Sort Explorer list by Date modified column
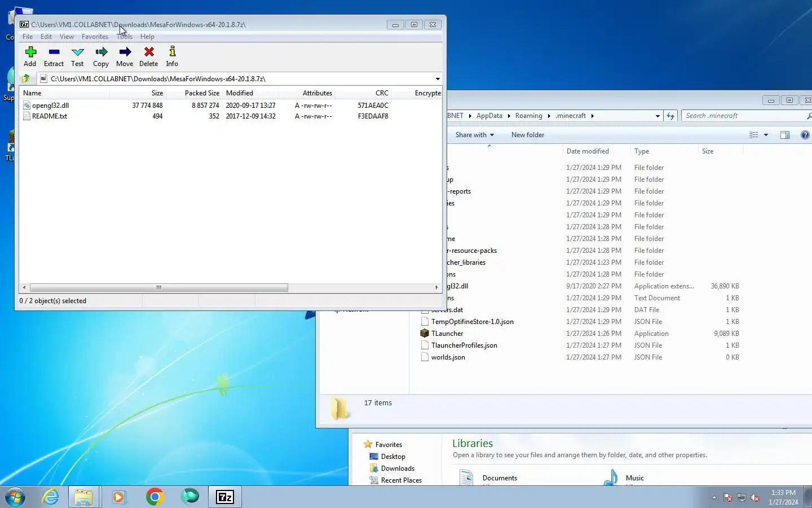Viewport: 812px width, 508px height. tap(597, 151)
